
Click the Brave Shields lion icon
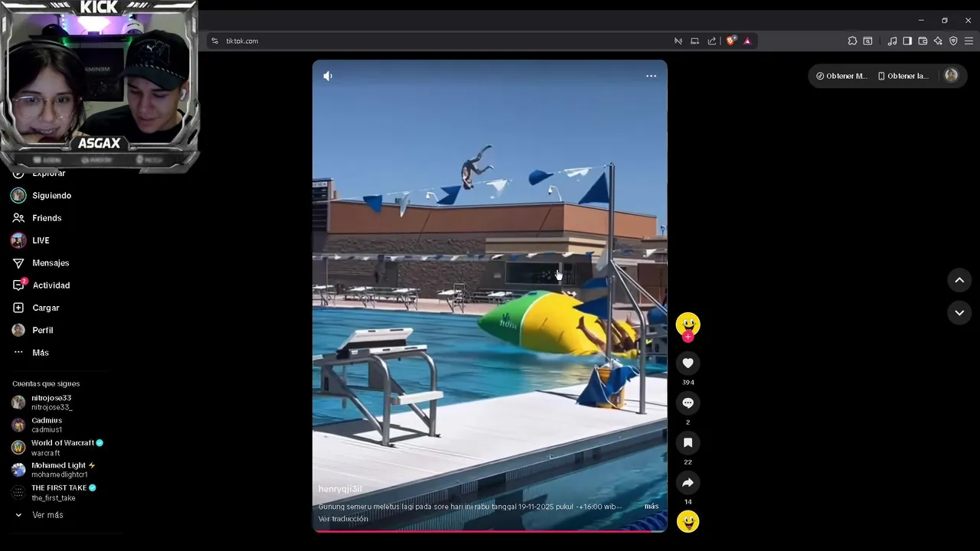tap(730, 41)
